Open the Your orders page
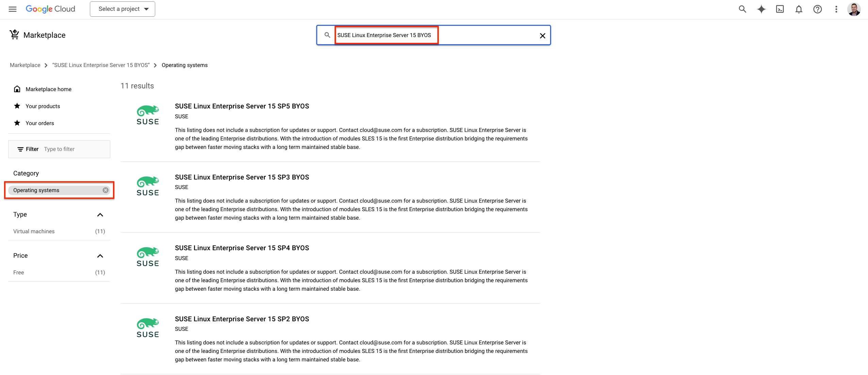The height and width of the screenshot is (375, 868). click(40, 123)
